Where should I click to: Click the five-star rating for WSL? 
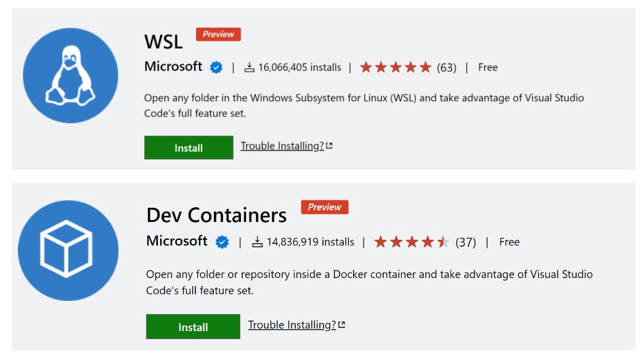(395, 67)
